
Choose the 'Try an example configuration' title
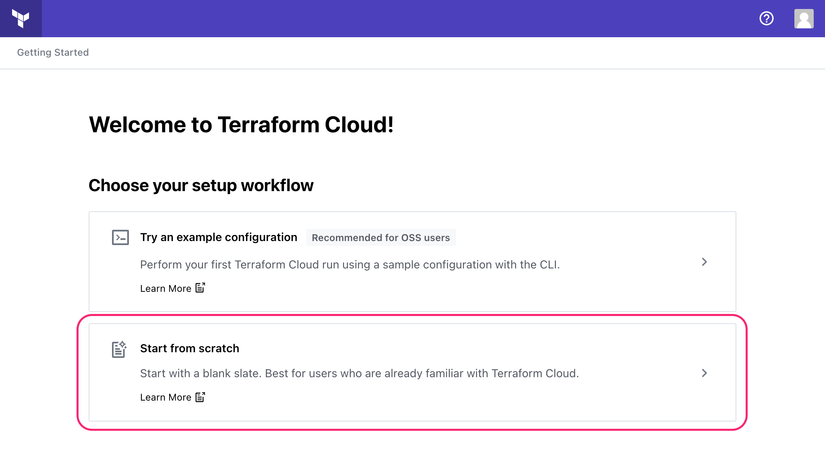pos(218,238)
